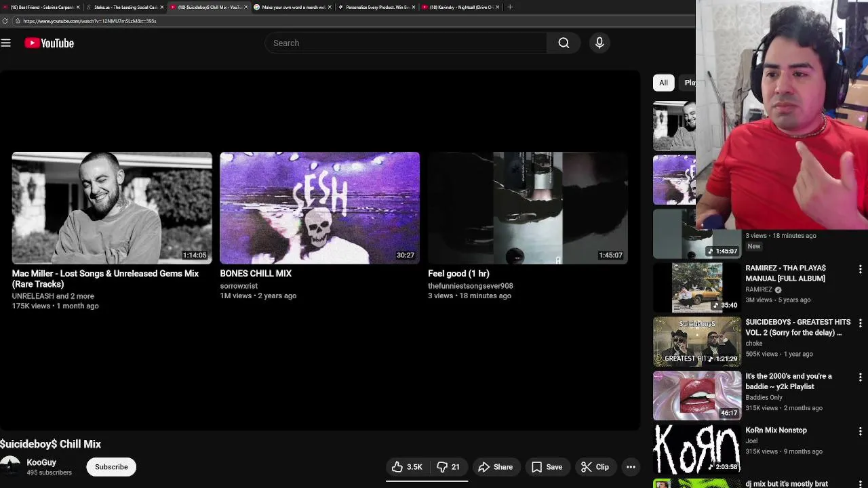Save the video to a playlist
This screenshot has width=868, height=488.
click(547, 467)
